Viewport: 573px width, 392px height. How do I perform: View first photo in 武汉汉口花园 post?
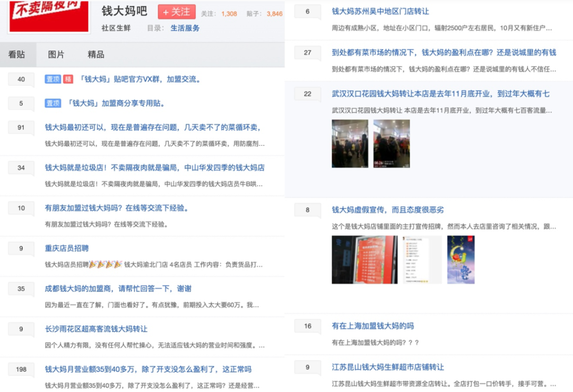(350, 144)
